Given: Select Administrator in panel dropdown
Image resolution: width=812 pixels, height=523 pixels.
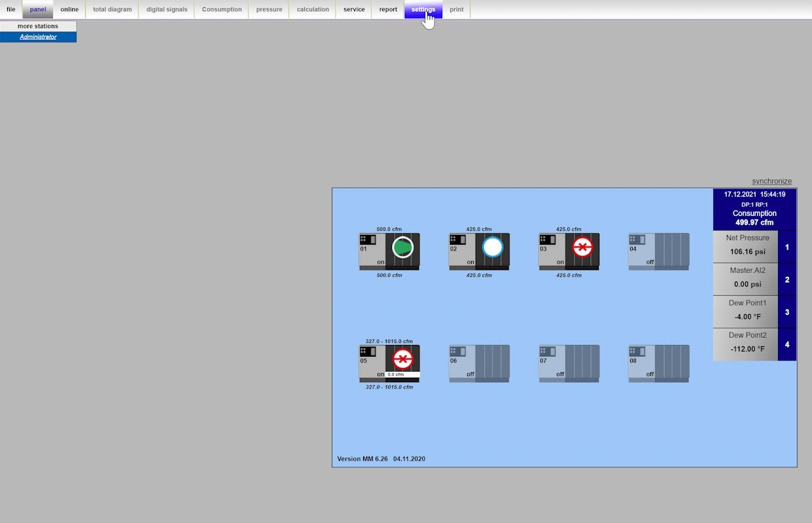Looking at the screenshot, I should click(38, 37).
